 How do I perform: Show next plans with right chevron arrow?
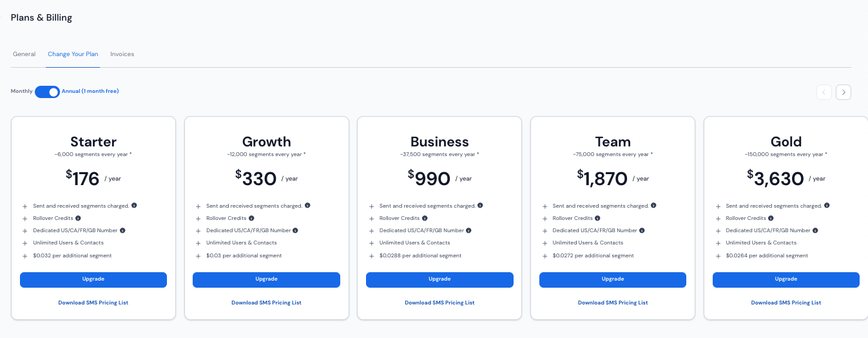[x=844, y=92]
